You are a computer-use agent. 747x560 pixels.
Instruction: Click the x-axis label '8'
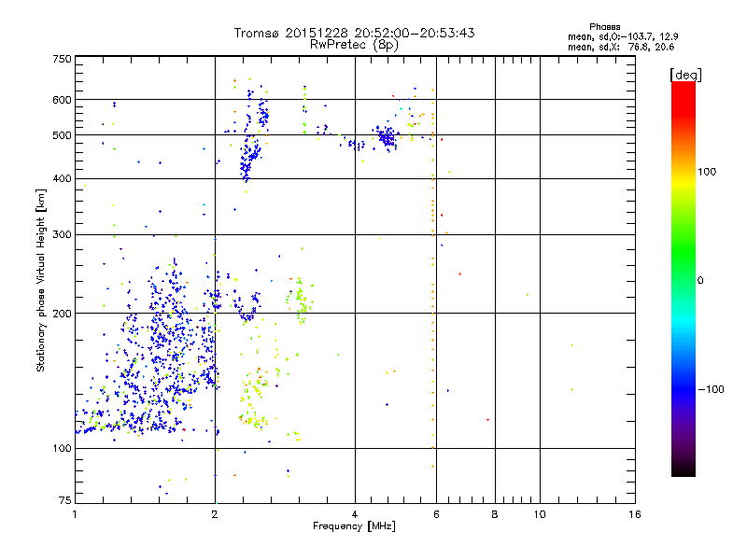[495, 514]
